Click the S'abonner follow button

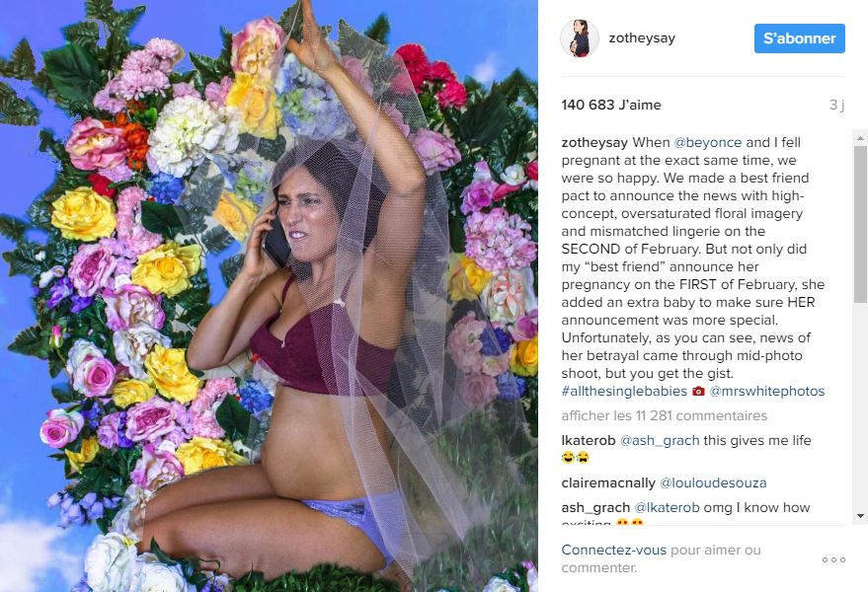click(x=799, y=38)
